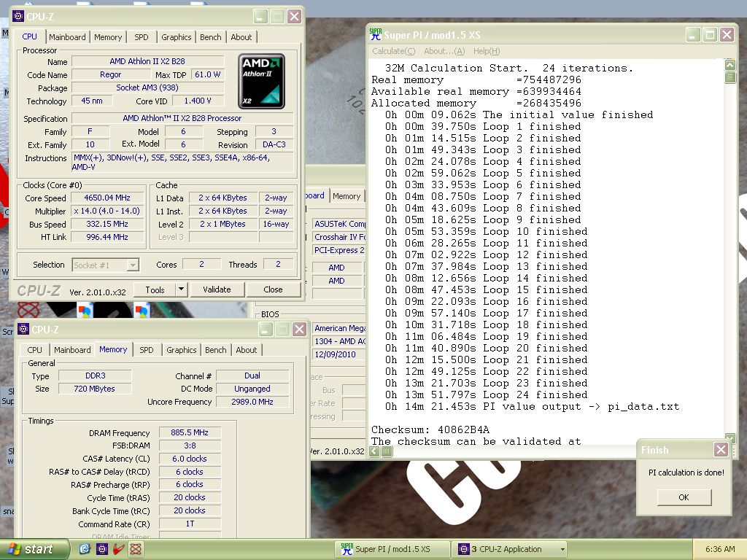Select About tab in Memory CPU-Z window
747x560 pixels.
247,350
